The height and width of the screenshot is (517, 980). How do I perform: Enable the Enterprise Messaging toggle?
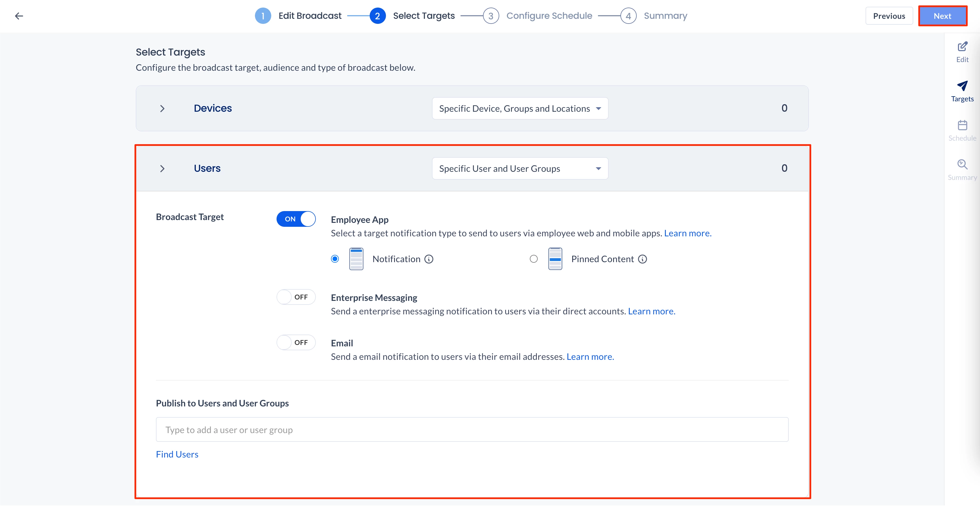(296, 297)
